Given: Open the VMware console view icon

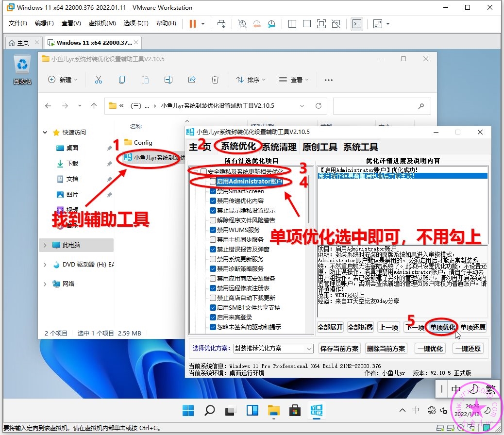Looking at the screenshot, I should click(x=357, y=24).
